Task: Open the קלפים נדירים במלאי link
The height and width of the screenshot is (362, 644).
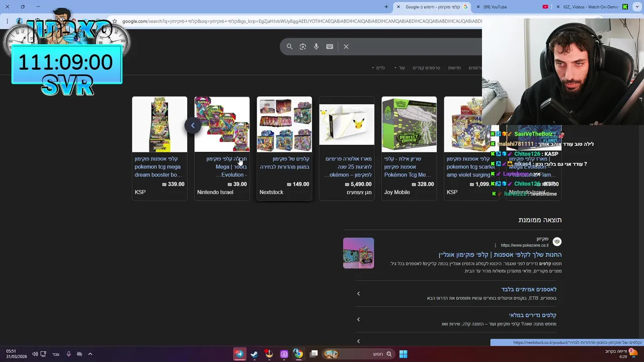Action: coord(532,315)
